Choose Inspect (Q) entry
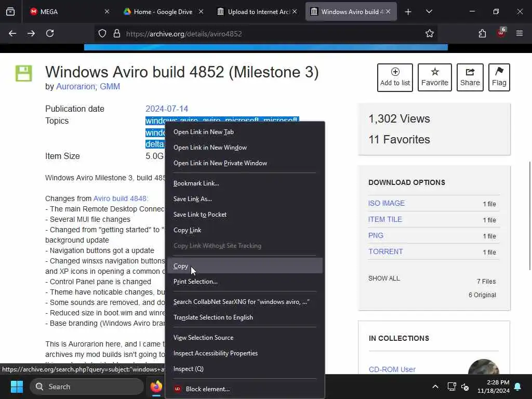 coord(245,369)
